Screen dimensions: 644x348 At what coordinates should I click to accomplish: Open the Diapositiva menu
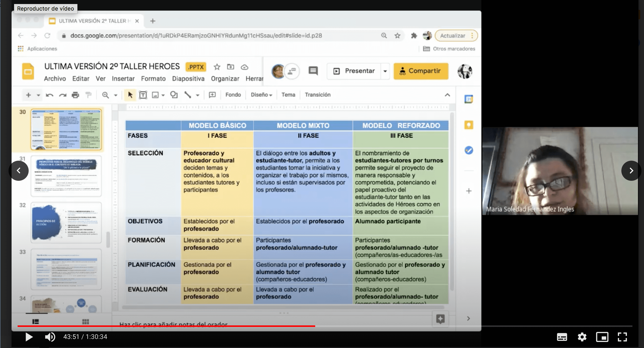coord(188,79)
